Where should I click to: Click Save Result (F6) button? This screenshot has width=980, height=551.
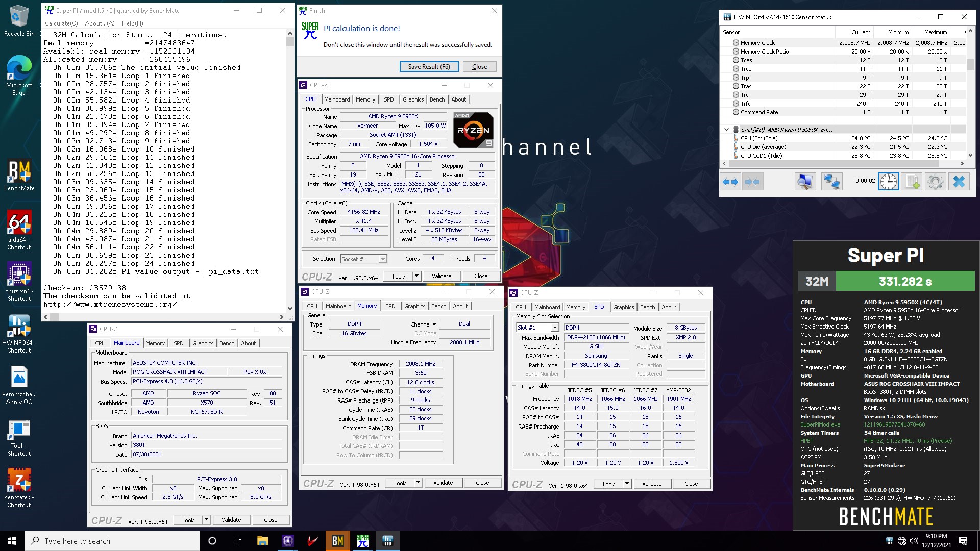coord(429,67)
